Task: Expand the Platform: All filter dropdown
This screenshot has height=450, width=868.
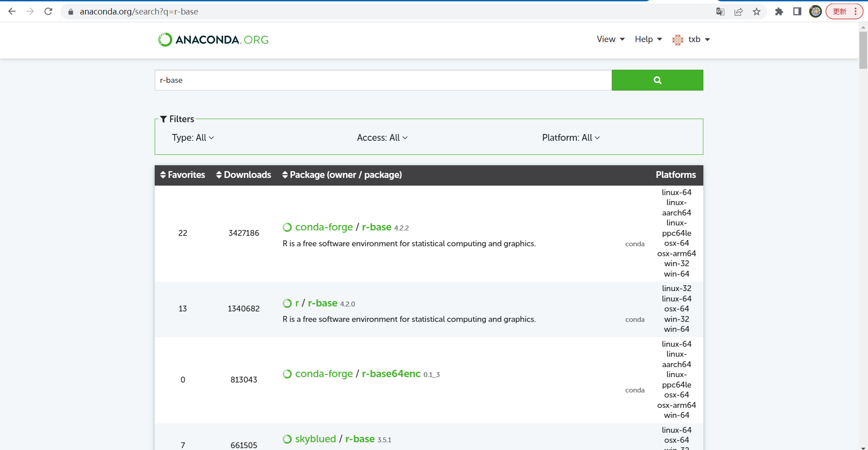Action: click(570, 138)
